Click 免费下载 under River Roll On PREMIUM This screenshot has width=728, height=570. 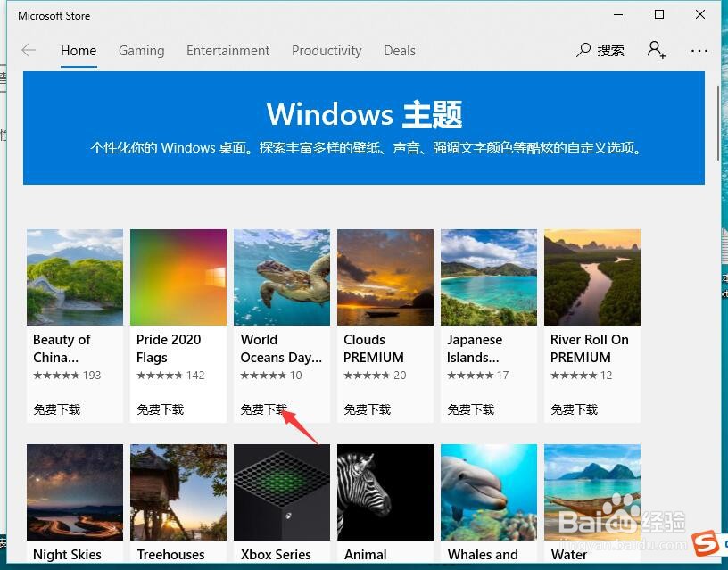(575, 409)
